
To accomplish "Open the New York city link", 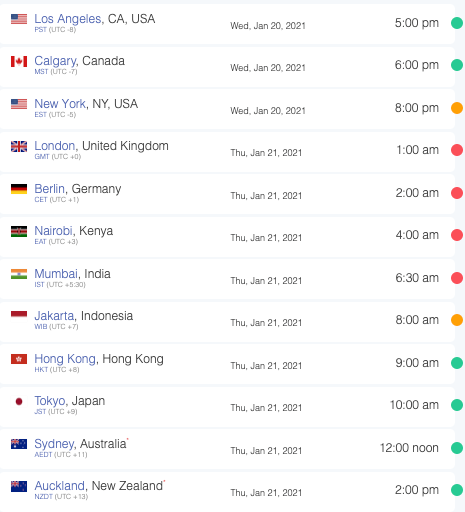I will click(60, 104).
